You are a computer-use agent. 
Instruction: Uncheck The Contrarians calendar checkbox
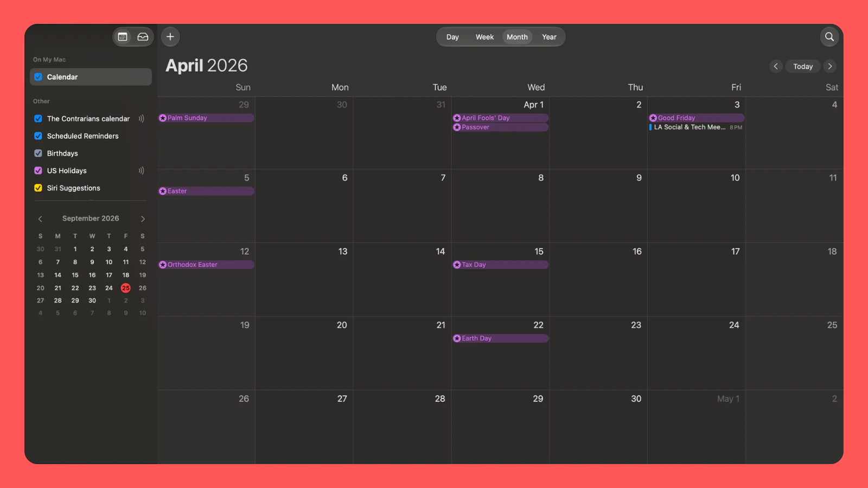coord(39,119)
